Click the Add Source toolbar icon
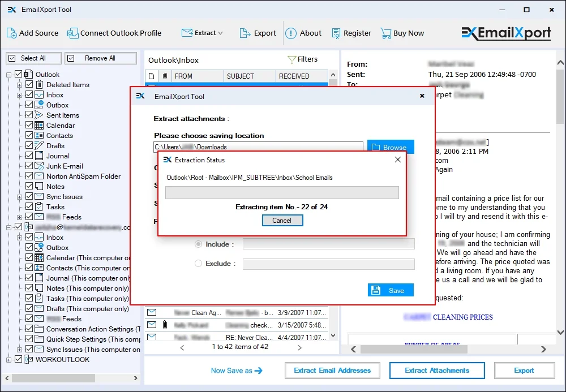Image resolution: width=566 pixels, height=392 pixels. [11, 33]
